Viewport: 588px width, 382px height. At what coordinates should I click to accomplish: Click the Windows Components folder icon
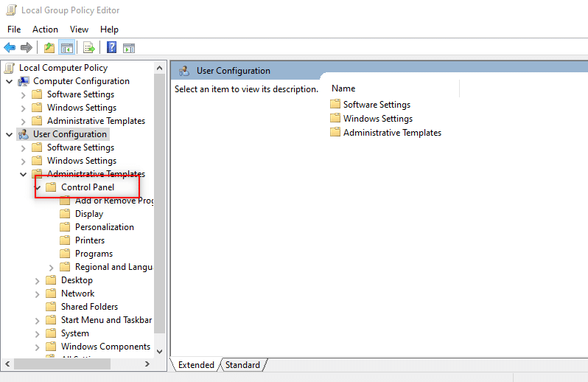tap(51, 347)
